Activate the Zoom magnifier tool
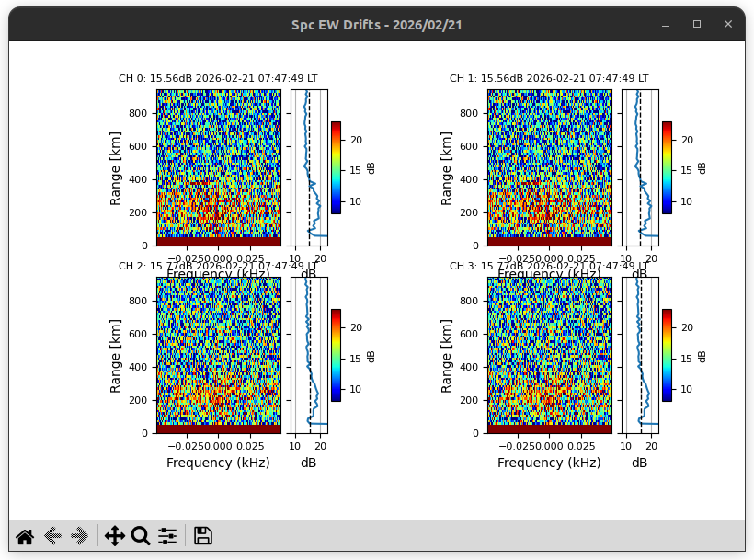 [x=141, y=535]
